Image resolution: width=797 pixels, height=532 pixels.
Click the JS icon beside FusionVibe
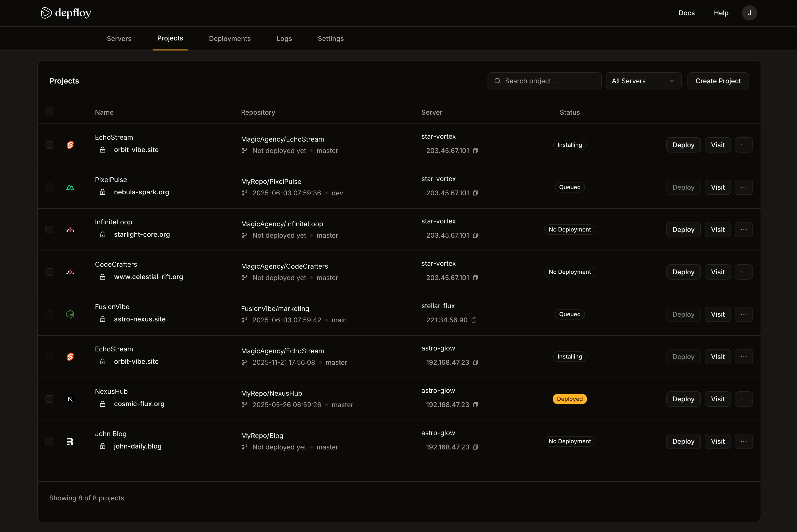[70, 314]
